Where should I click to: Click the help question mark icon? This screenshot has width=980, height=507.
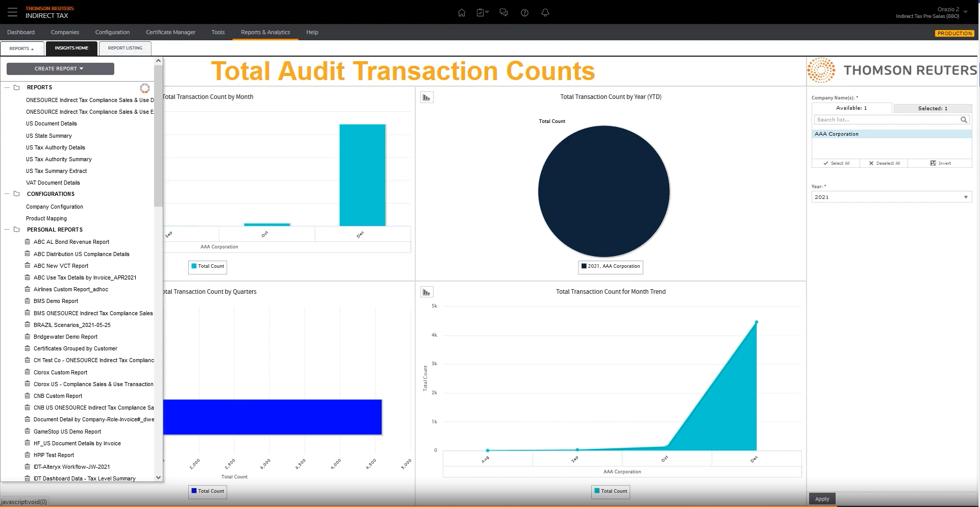tap(524, 13)
